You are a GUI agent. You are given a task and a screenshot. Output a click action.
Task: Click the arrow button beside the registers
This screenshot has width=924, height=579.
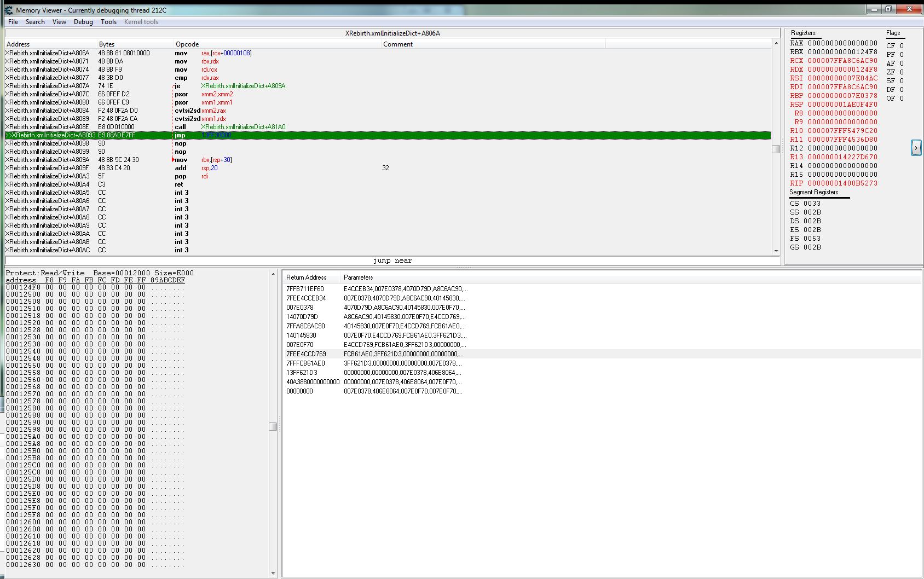[916, 148]
